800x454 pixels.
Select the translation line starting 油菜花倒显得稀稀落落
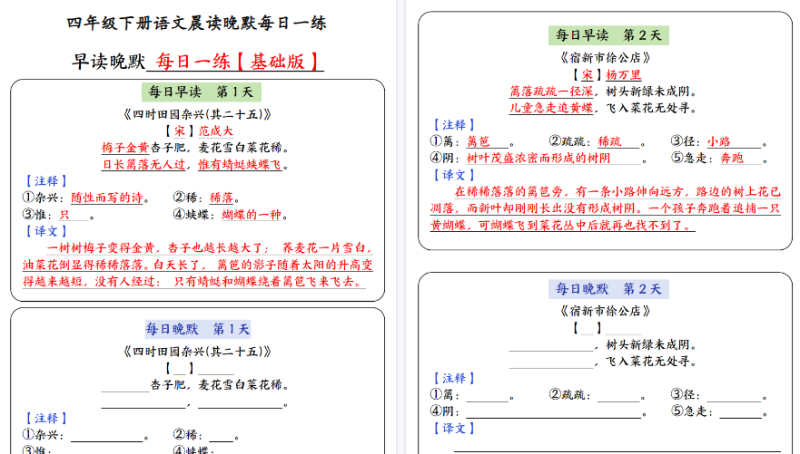point(197,265)
